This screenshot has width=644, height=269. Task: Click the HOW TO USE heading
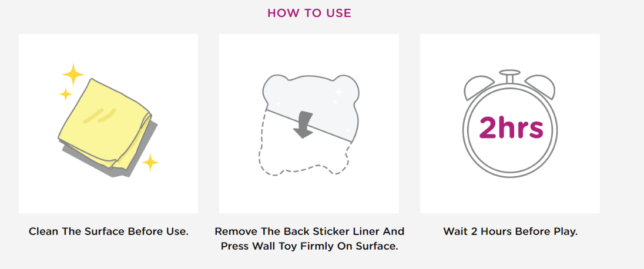[x=309, y=13]
